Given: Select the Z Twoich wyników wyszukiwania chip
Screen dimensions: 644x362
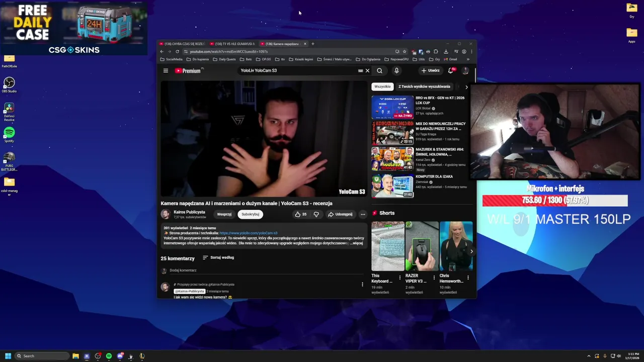Looking at the screenshot, I should click(424, 86).
